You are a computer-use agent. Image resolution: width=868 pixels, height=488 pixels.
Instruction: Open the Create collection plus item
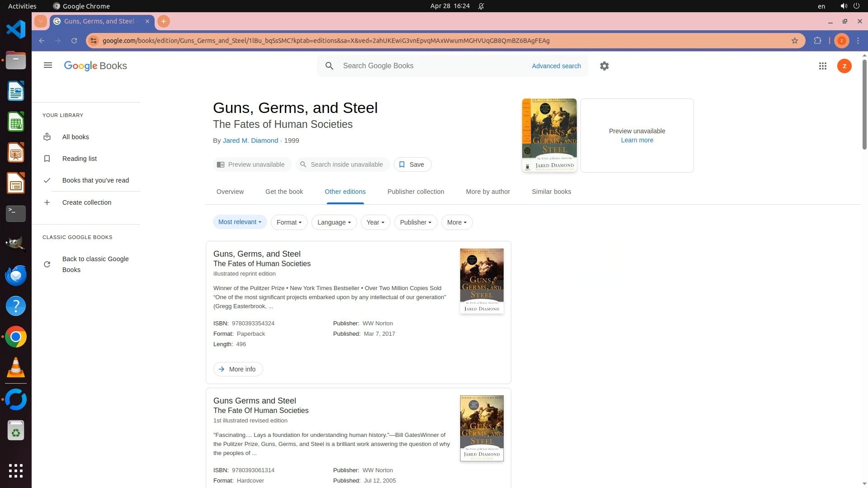(86, 202)
